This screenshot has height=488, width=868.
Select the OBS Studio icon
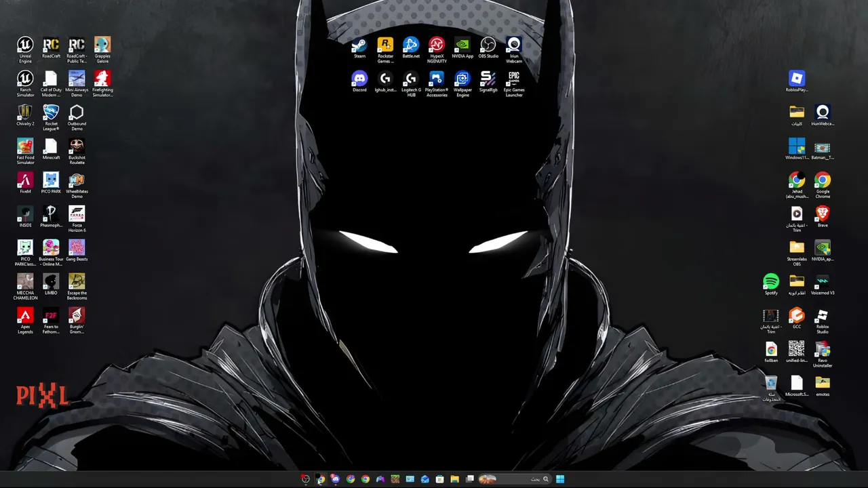(488, 48)
